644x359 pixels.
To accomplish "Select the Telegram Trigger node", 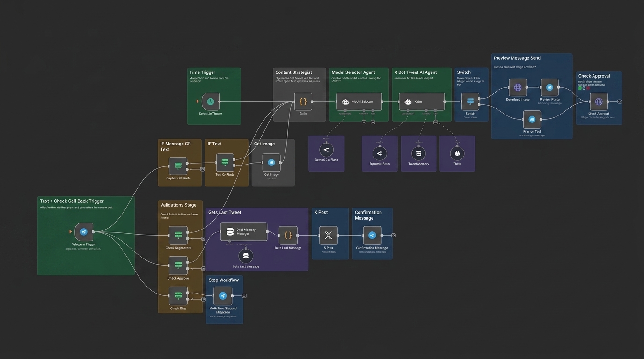I will coord(84,232).
